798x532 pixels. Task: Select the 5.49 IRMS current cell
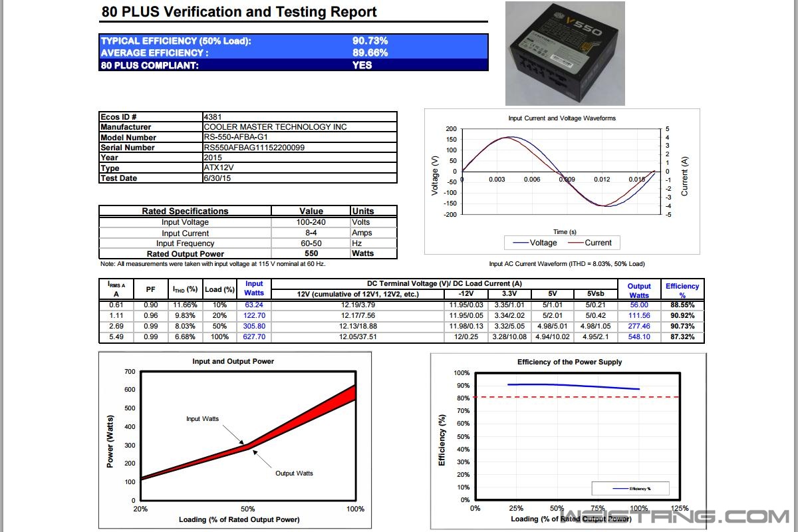[116, 337]
